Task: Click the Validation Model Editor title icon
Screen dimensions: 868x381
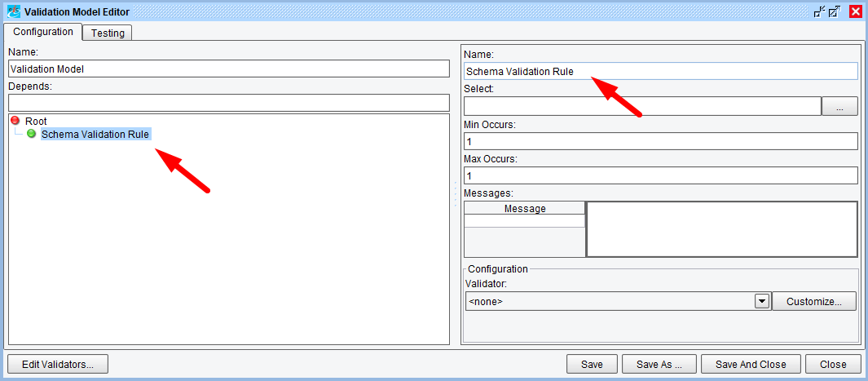Action: click(x=12, y=11)
